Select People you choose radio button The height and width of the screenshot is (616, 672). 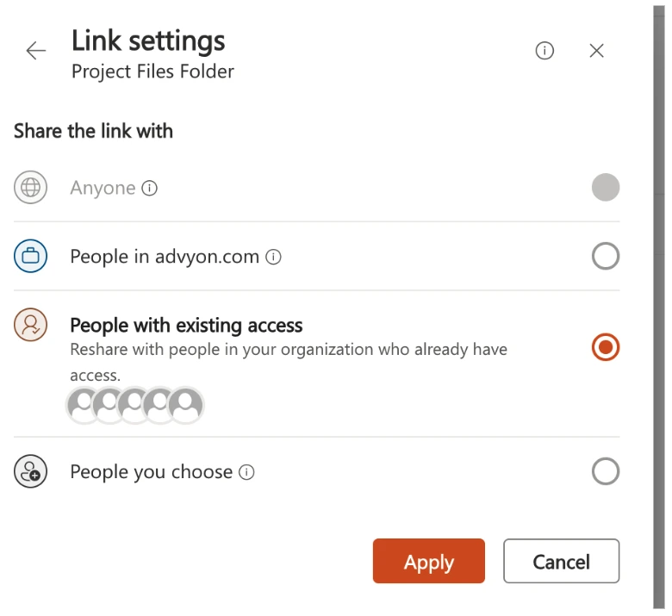point(606,471)
